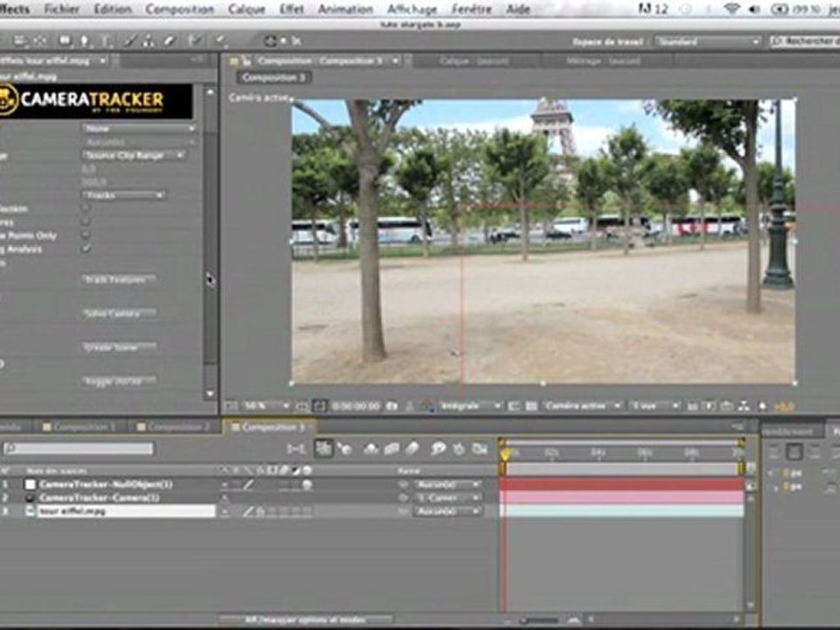Image resolution: width=840 pixels, height=630 pixels.
Task: Open the Calque menu
Action: coord(246,9)
